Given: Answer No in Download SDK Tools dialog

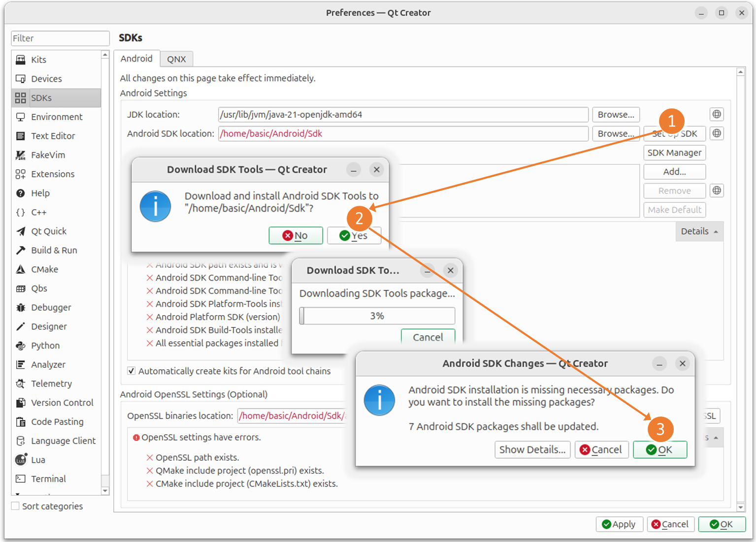Looking at the screenshot, I should [296, 235].
